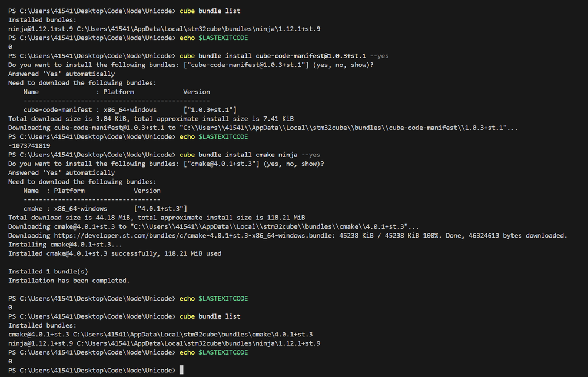Click the "--yes" flag after "cmake ninja"
The image size is (588, 377).
coord(311,155)
